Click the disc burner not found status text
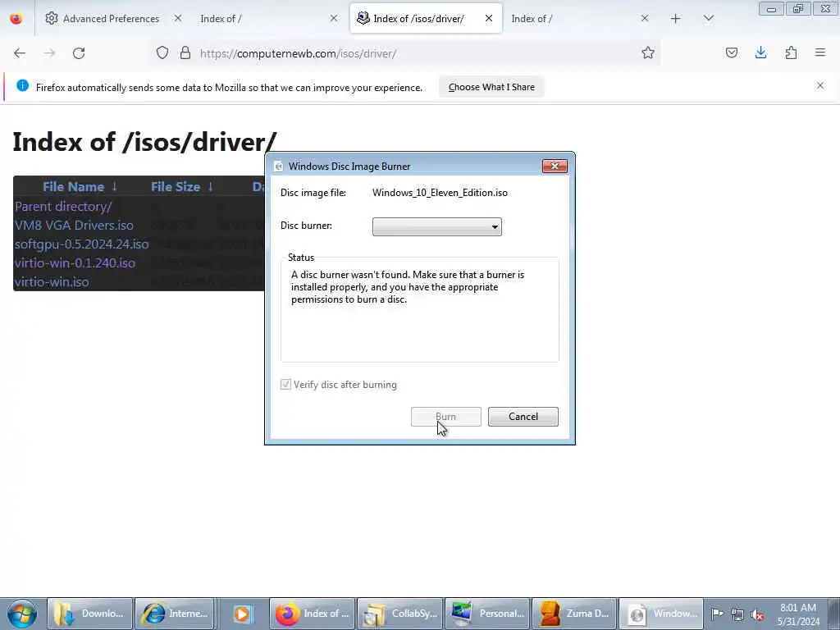 click(408, 287)
